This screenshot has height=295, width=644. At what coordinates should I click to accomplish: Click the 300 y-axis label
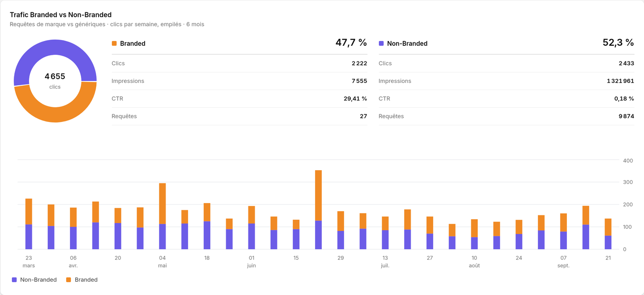point(628,183)
